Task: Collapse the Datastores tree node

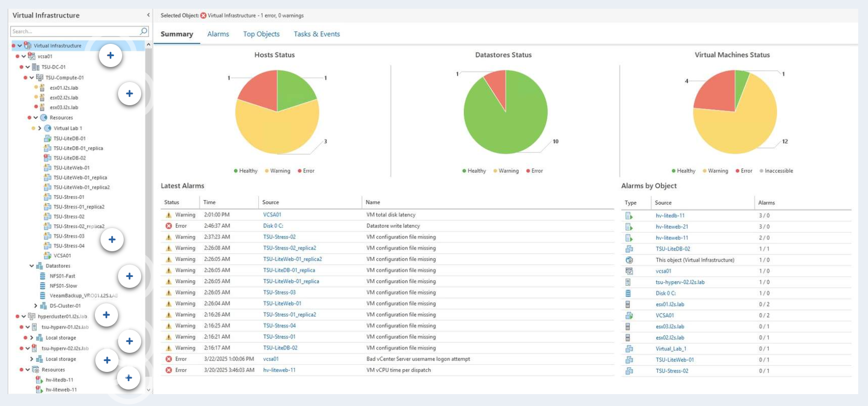Action: (31, 266)
